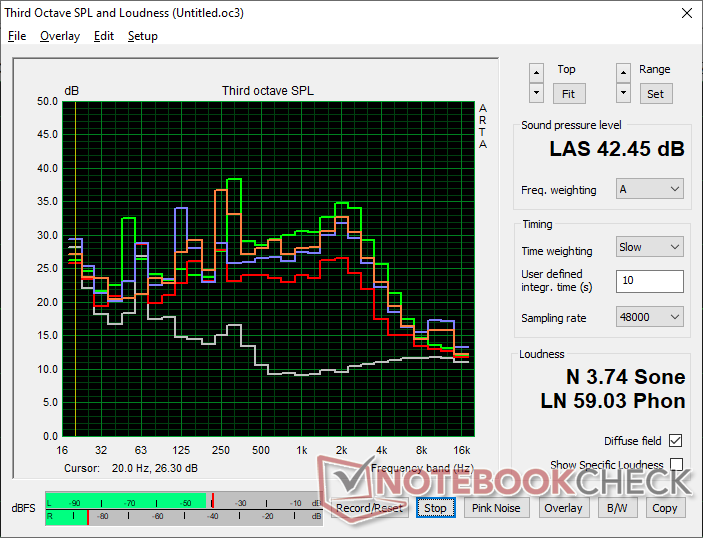The image size is (703, 538).
Task: Open the File menu
Action: pos(17,36)
